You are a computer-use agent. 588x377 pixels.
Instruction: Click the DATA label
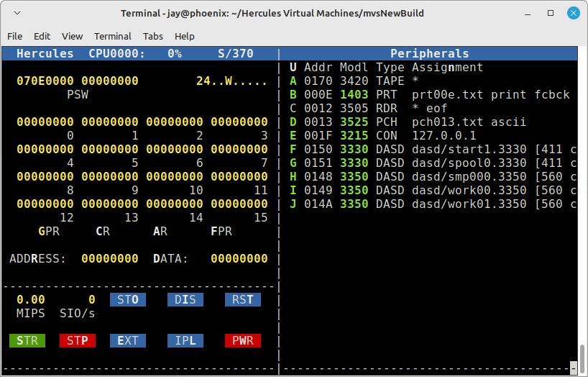pos(170,259)
